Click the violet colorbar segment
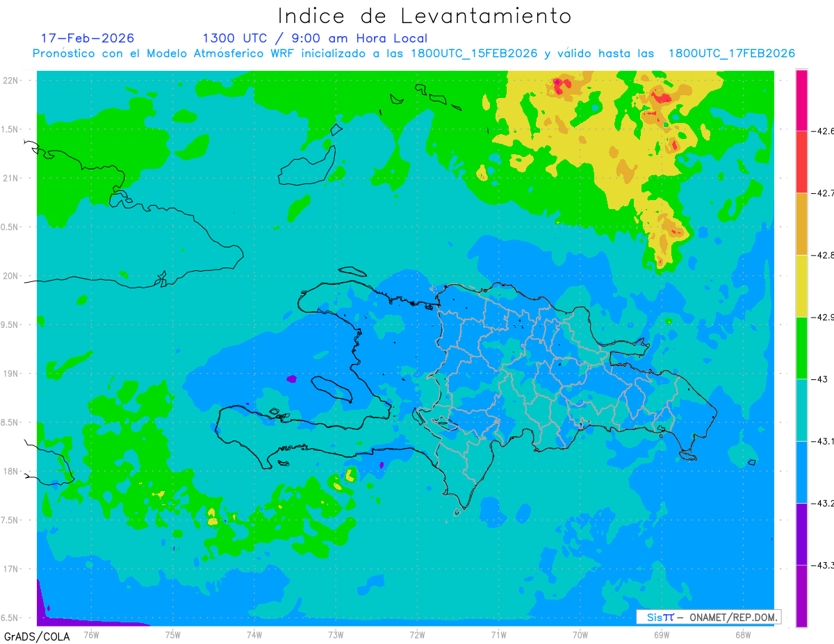The image size is (834, 644). click(801, 534)
